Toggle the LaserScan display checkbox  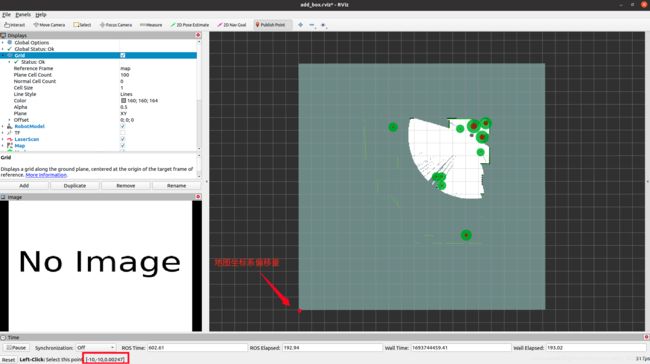tap(122, 139)
